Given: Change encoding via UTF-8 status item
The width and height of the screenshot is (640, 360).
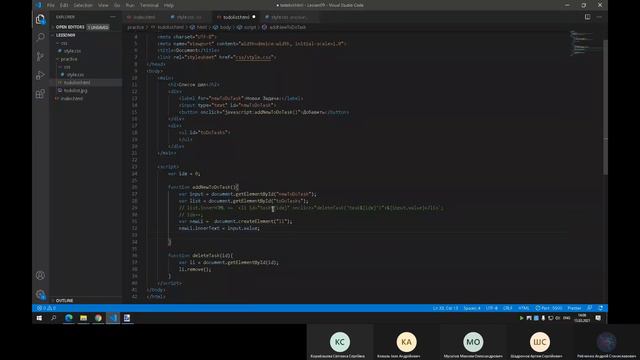Looking at the screenshot, I should coord(492,308).
